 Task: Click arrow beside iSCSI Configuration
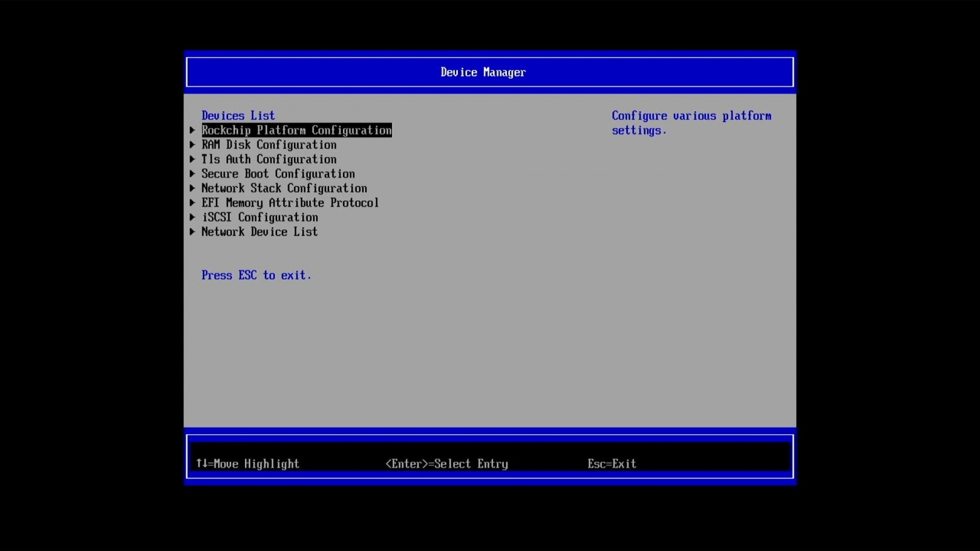(x=193, y=217)
